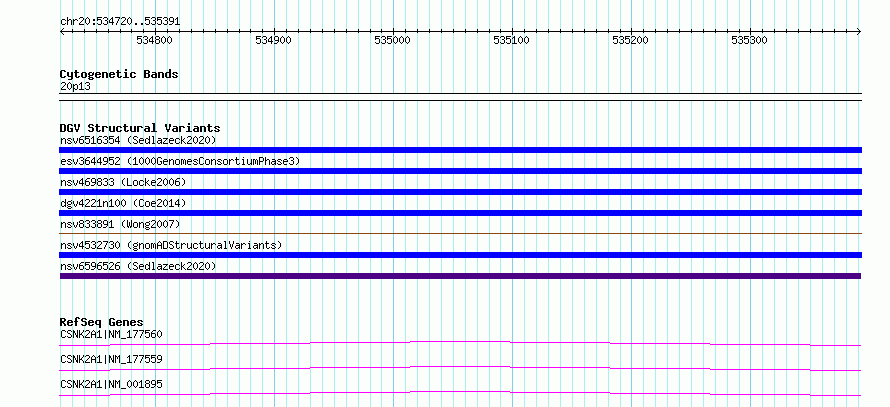Select the magenta line under CSNK2A1|NM_001895
Viewport: 890px width, 407px height.
[x=460, y=393]
